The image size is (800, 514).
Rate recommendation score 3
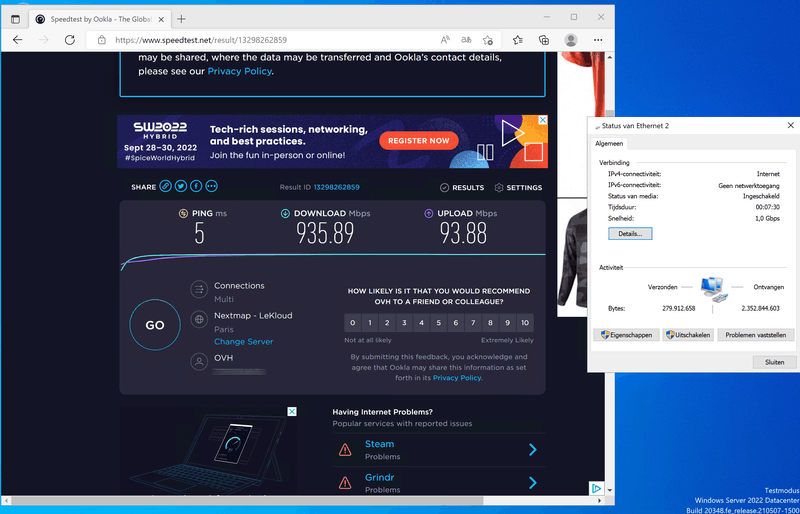click(x=404, y=323)
